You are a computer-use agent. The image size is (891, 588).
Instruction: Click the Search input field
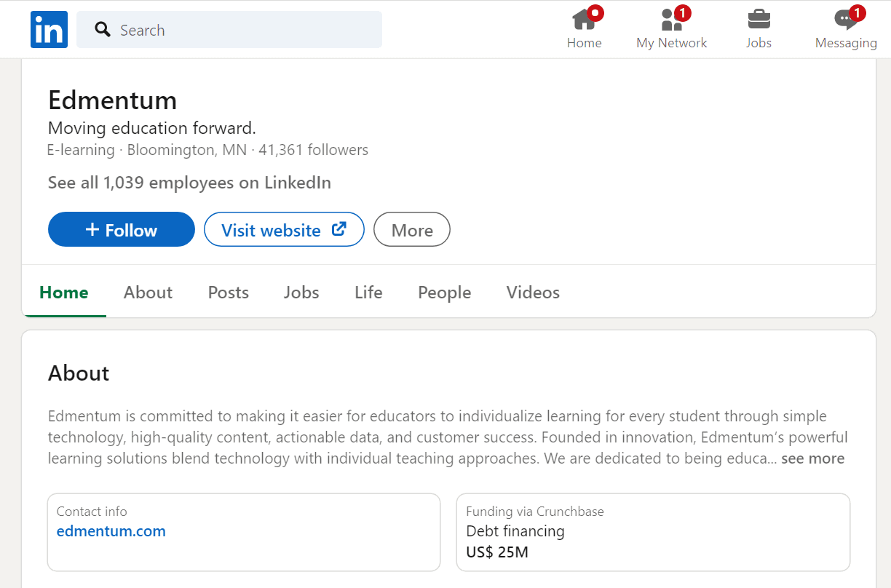pyautogui.click(x=229, y=30)
